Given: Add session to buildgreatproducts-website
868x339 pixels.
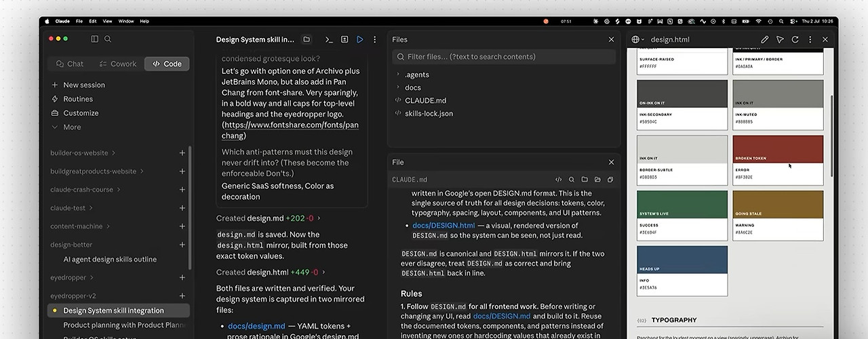Looking at the screenshot, I should click(182, 172).
